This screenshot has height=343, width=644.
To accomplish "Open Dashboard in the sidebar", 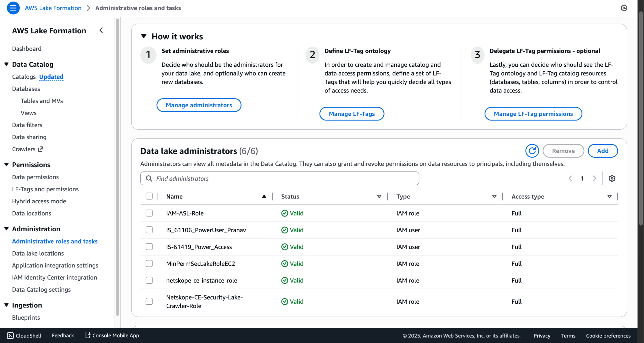I will (27, 49).
